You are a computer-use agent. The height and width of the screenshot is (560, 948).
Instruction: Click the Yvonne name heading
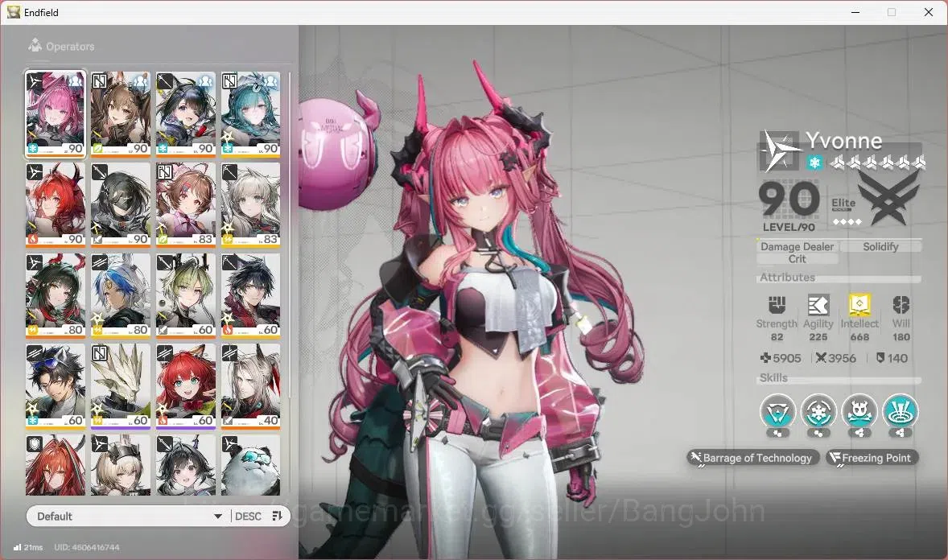pos(843,141)
